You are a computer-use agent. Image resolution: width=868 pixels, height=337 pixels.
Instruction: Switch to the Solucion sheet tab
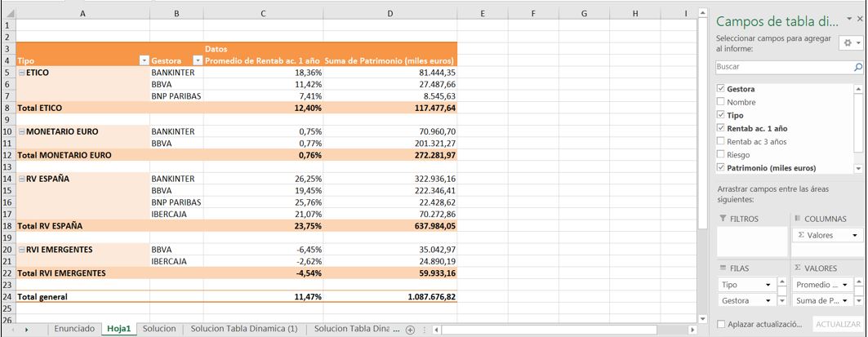point(159,329)
